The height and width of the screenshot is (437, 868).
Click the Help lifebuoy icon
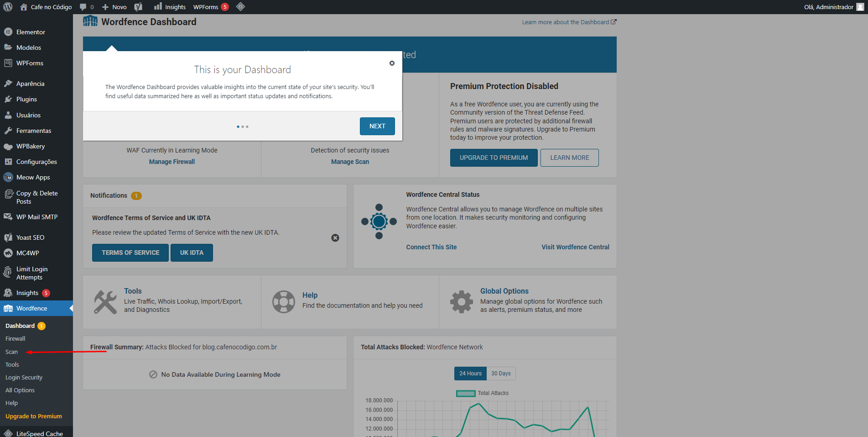tap(284, 302)
